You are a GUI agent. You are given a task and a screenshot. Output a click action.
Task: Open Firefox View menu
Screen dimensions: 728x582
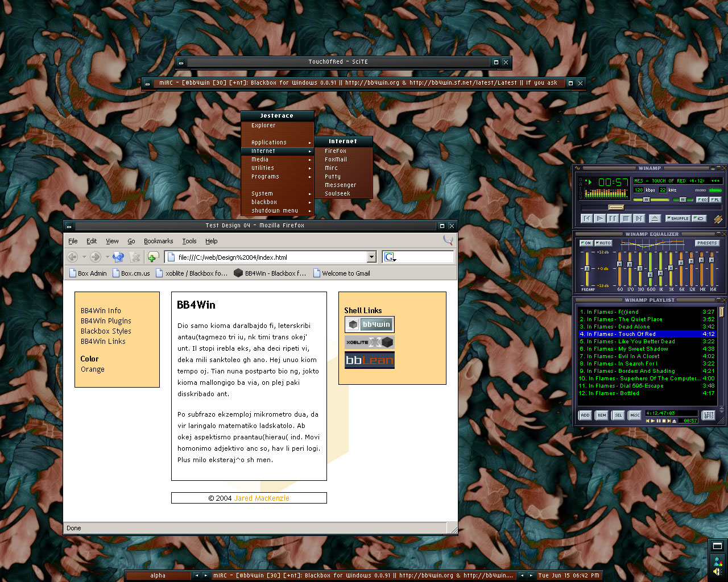click(112, 241)
